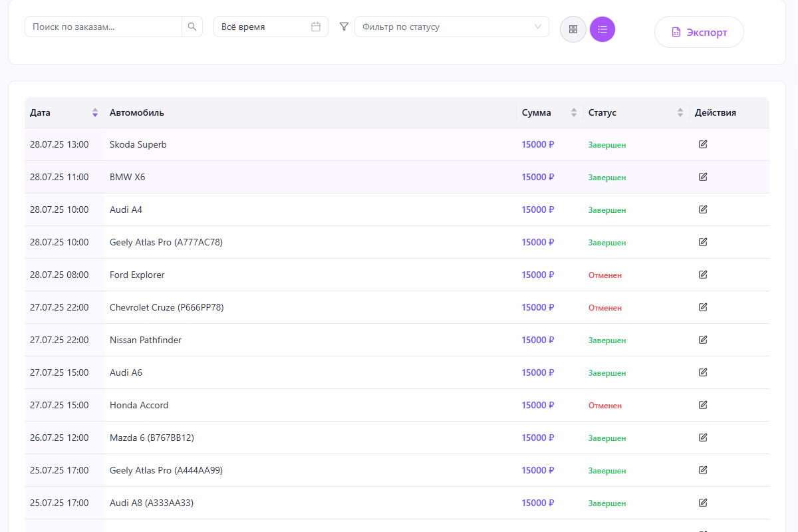Open edit for Ford Explorer order
The width and height of the screenshot is (798, 532).
703,275
